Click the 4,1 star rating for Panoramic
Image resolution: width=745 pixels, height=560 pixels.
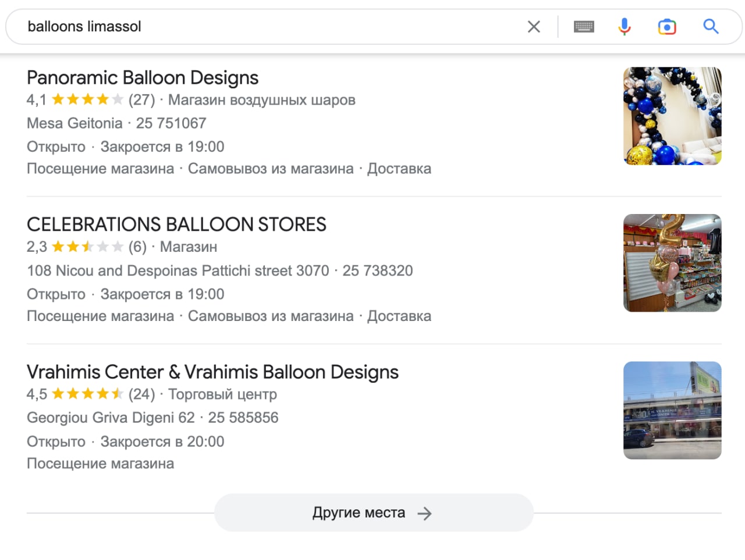coord(87,100)
